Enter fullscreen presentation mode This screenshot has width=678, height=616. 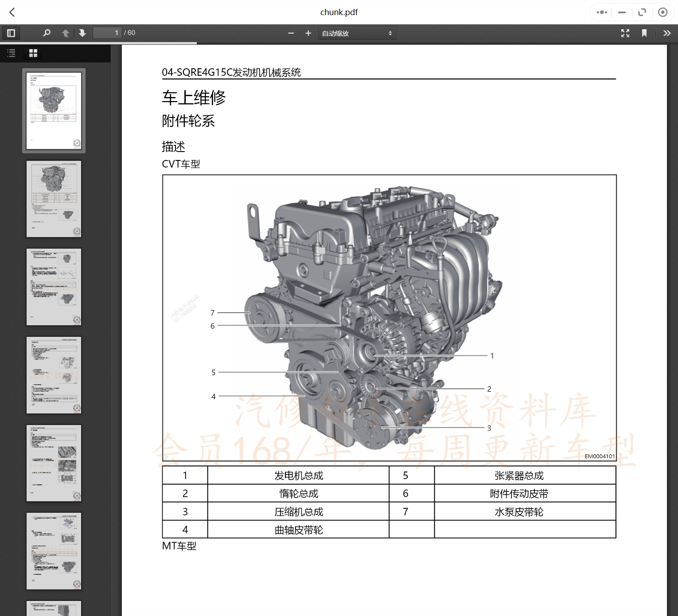(x=625, y=33)
